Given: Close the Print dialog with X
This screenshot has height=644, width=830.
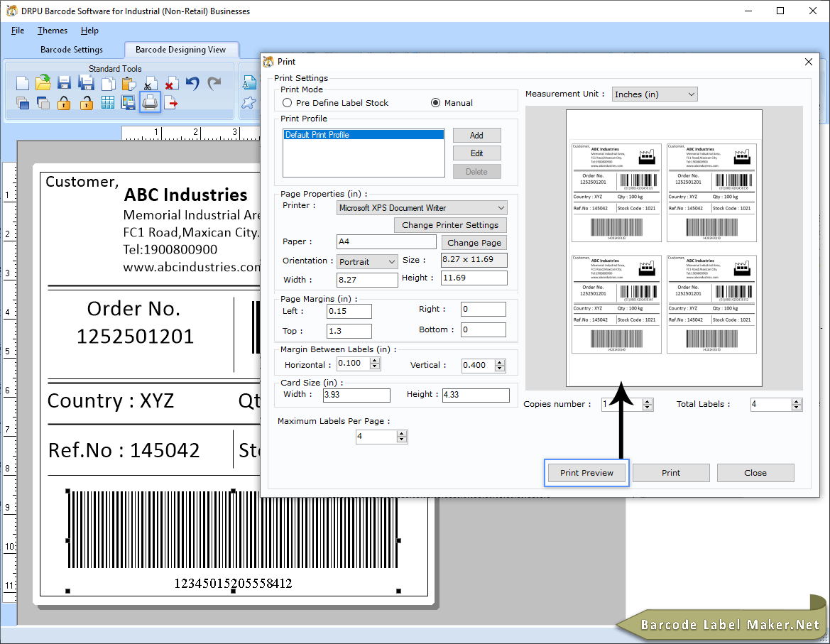Looking at the screenshot, I should click(808, 62).
